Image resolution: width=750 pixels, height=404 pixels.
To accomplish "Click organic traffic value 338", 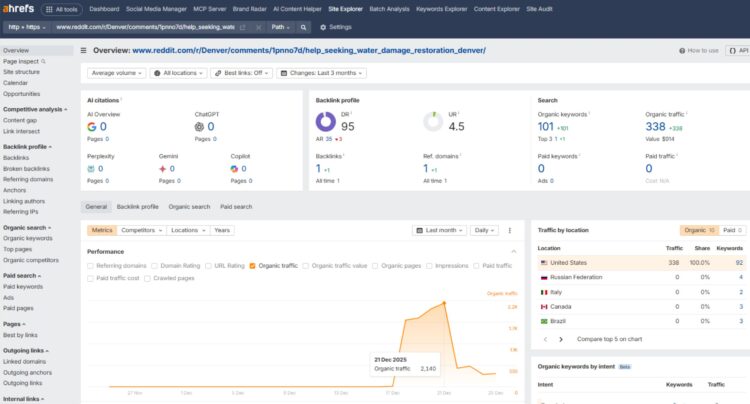I will point(655,127).
